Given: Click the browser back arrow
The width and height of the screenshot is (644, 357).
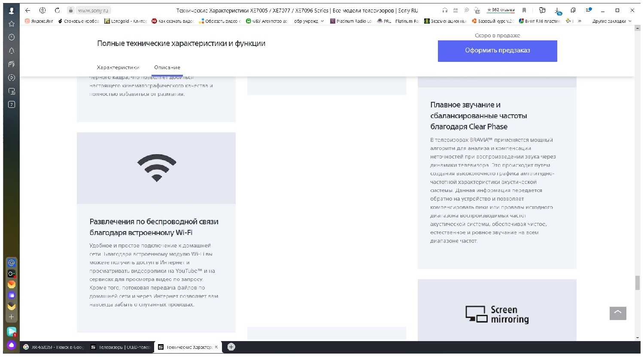Looking at the screenshot, I should (27, 10).
